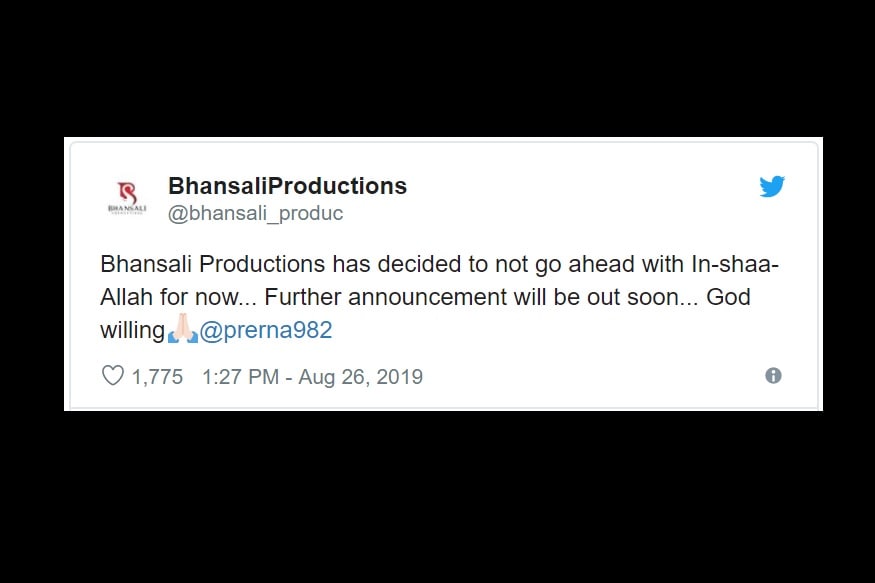The height and width of the screenshot is (583, 875).
Task: Click the words "Further announcement" in tweet
Action: click(x=386, y=297)
